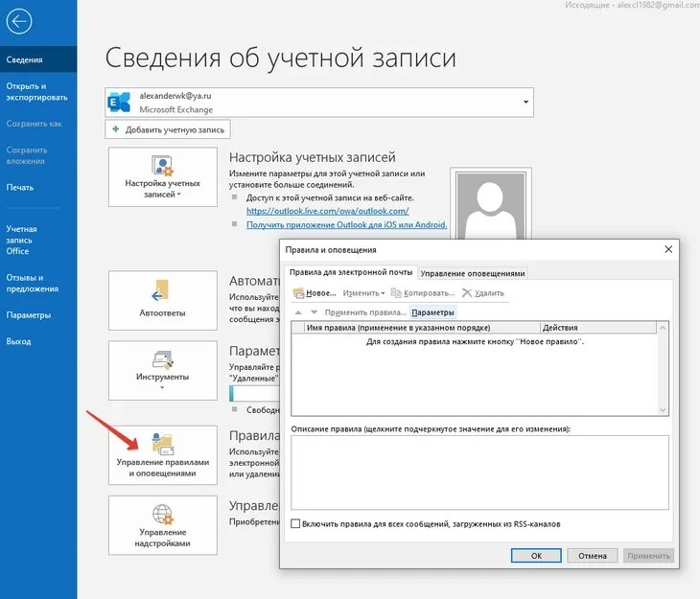Open the Автоответы tile
The width and height of the screenshot is (700, 599).
[x=162, y=300]
